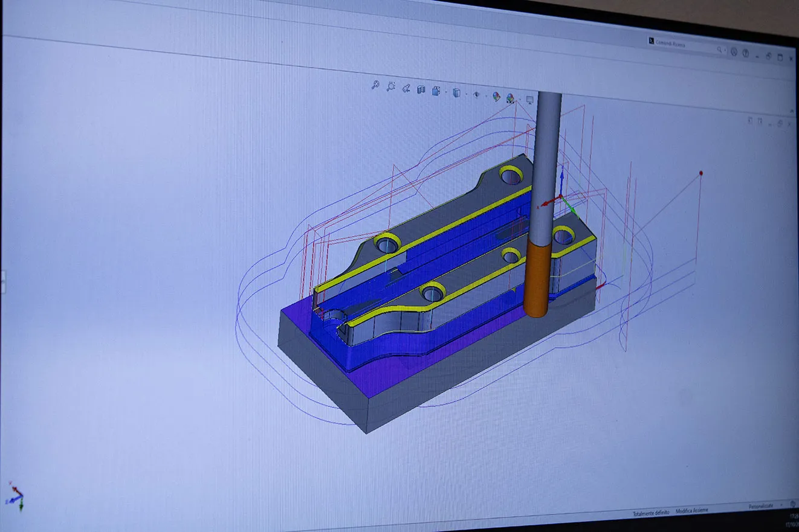799x532 pixels.
Task: Click the Edit Appearance color ball
Action: 496,97
